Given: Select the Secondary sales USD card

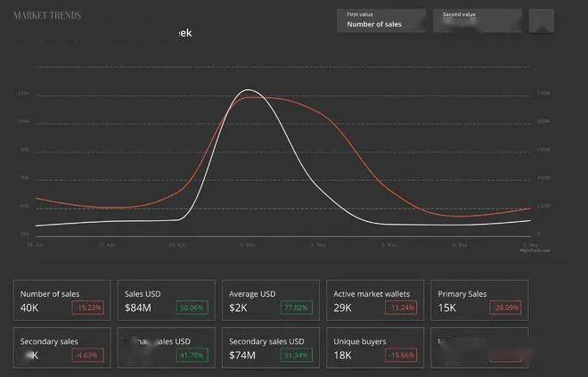Looking at the screenshot, I should tap(268, 347).
